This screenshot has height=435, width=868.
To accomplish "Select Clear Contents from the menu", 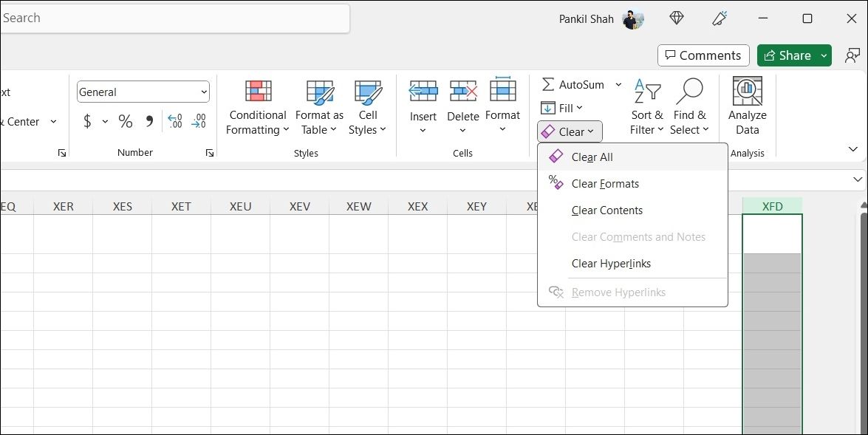I will [x=607, y=210].
